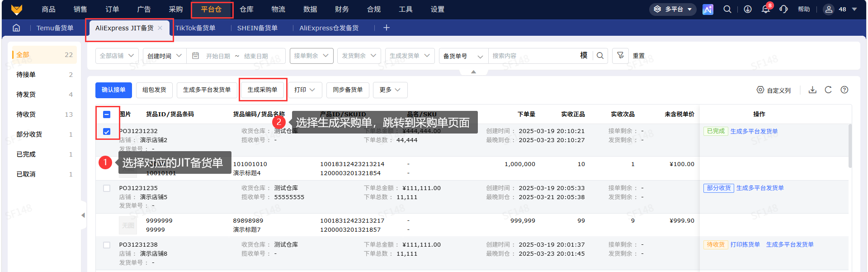Screen dimensions: 868x272
Task: Click 重置 to reset filters
Action: point(639,56)
